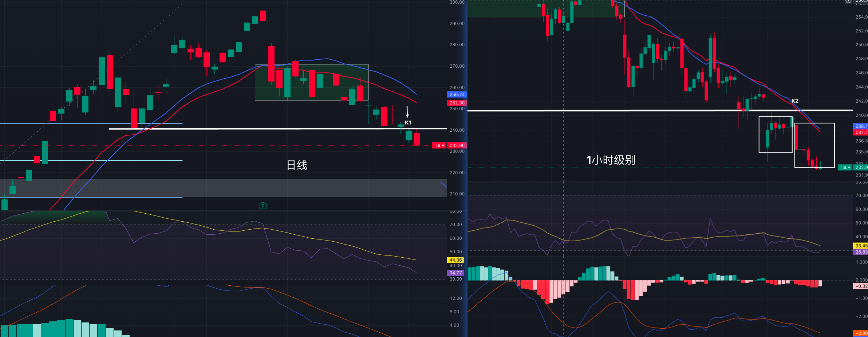Select the K1 text annotation on daily chart
The image size is (868, 337).
(x=408, y=123)
